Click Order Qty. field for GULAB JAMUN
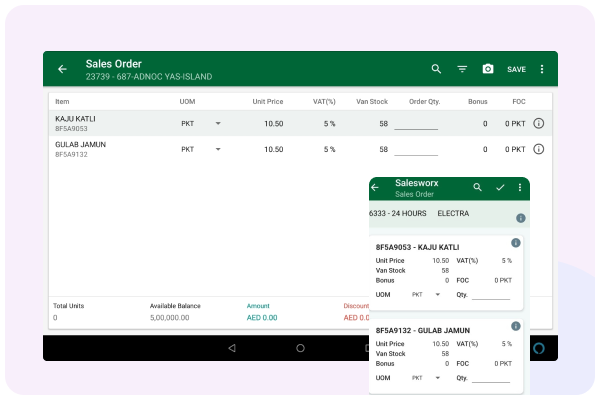 pyautogui.click(x=415, y=150)
